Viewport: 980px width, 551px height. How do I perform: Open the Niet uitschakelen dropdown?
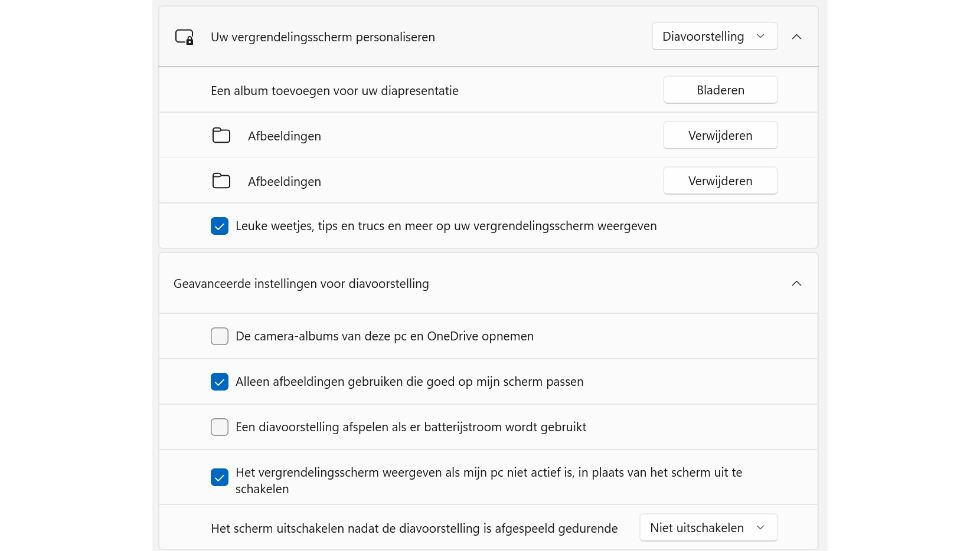coord(708,528)
